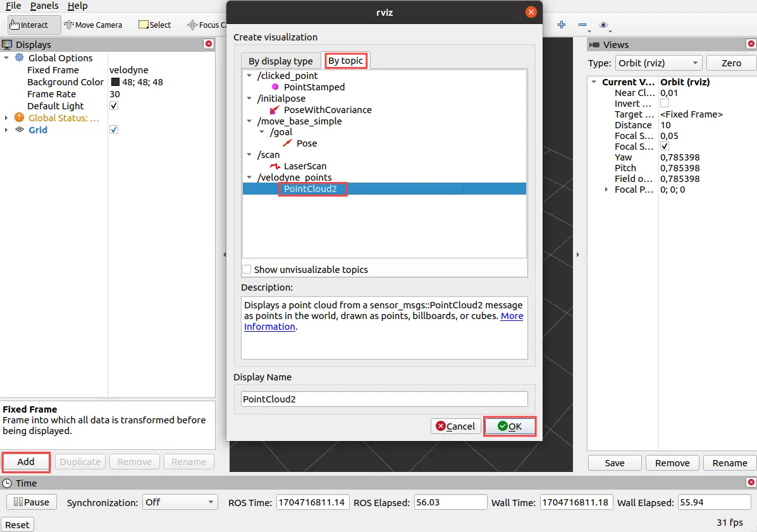Toggle the Grid display checkbox
The height and width of the screenshot is (532, 757).
(x=114, y=130)
